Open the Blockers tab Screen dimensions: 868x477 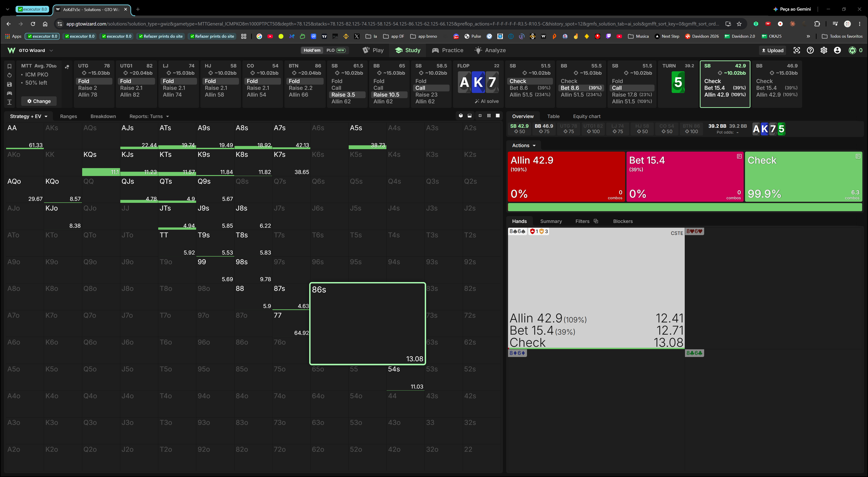[x=623, y=221]
